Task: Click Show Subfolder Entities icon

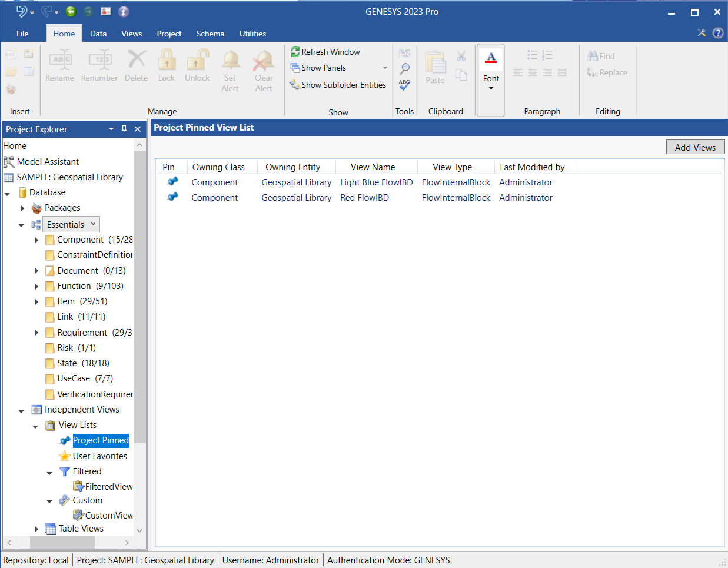Action: (x=295, y=85)
